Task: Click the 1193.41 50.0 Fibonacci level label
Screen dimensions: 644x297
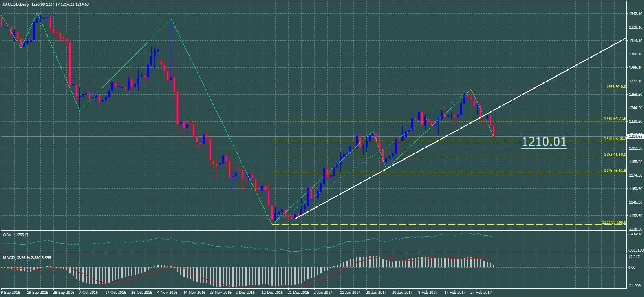Action: 615,155
